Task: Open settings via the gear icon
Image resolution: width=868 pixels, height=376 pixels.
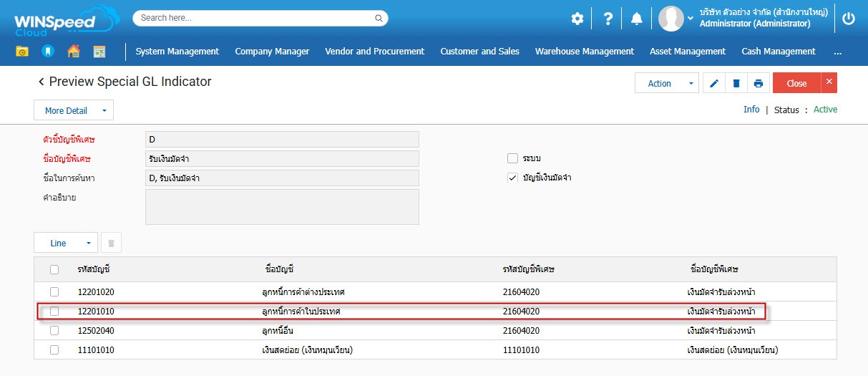Action: 577,19
